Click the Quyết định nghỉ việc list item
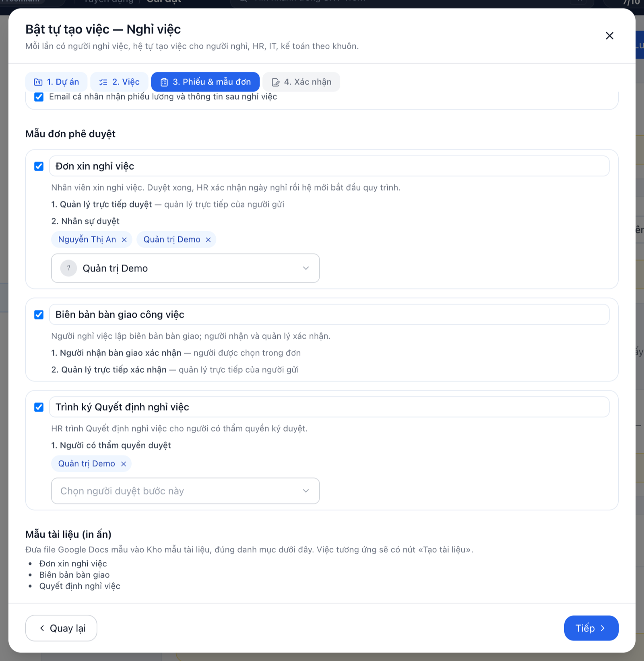Image resolution: width=644 pixels, height=661 pixels. tap(80, 586)
